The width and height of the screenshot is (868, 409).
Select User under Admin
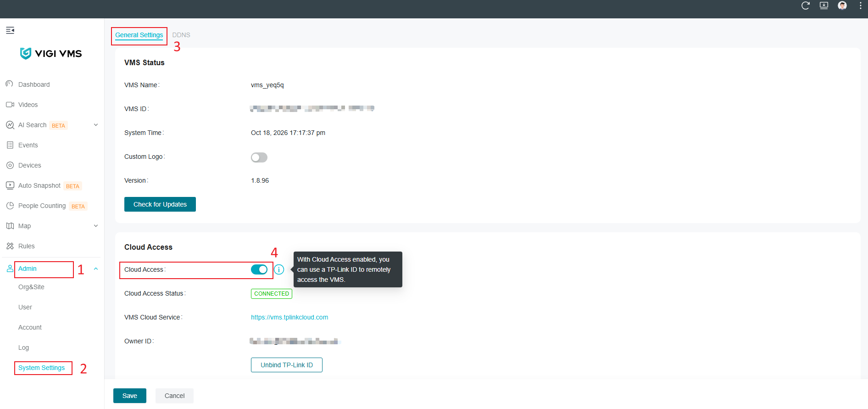[x=25, y=307]
